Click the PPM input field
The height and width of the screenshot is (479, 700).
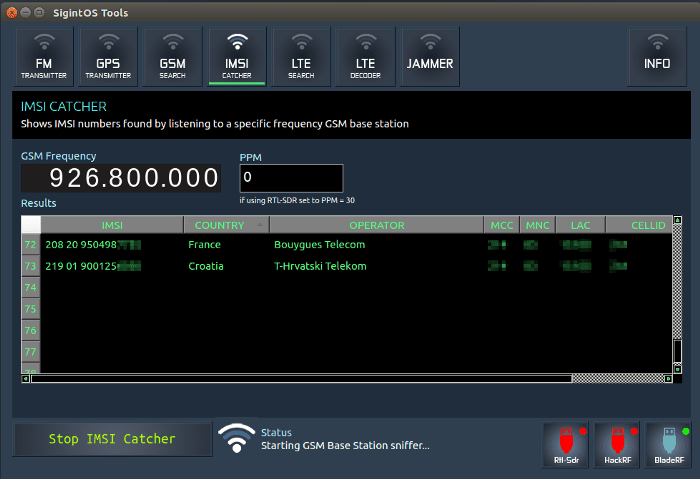click(292, 178)
